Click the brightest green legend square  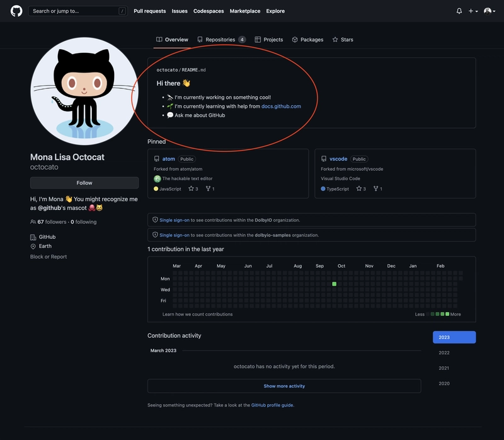click(447, 314)
